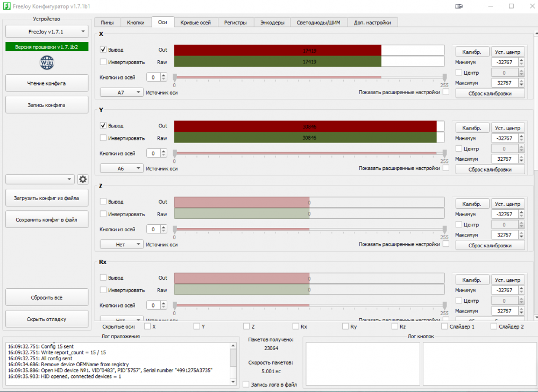Screen dimensions: 538x392
Task: Toggle Инвертировать checkbox for X axis
Action: (x=103, y=62)
